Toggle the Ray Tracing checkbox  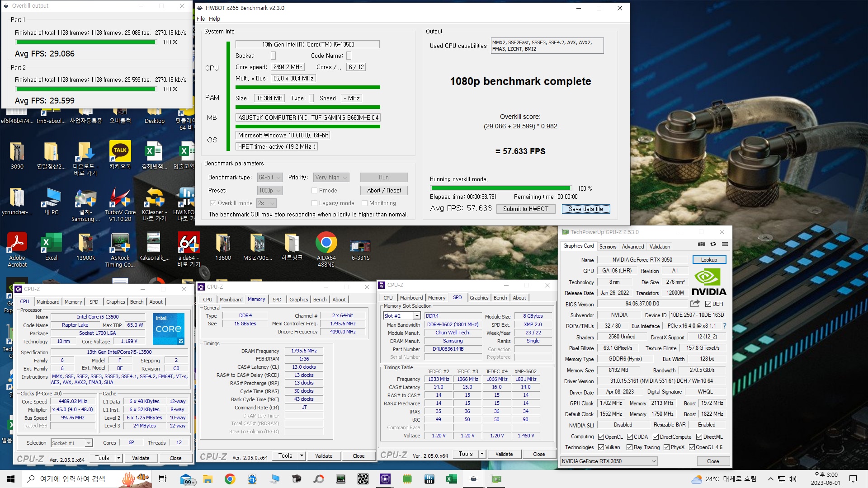click(x=629, y=447)
